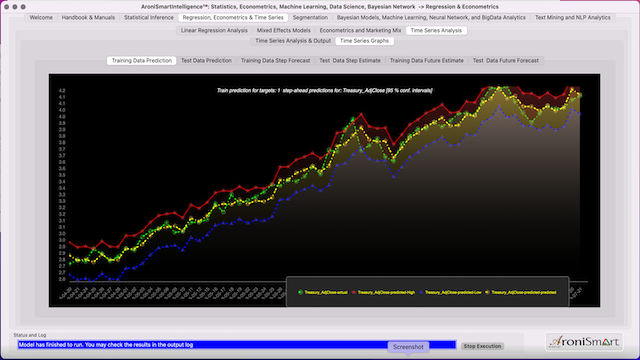Click the Treasury_AdjClose-actual legend label

(326, 292)
